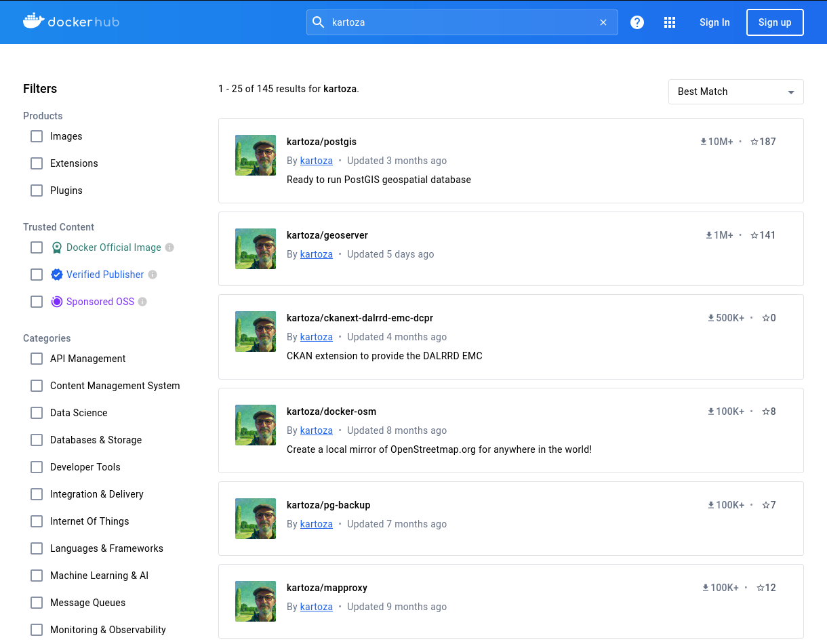Check the Images filter checkbox
The height and width of the screenshot is (644, 827).
37,136
